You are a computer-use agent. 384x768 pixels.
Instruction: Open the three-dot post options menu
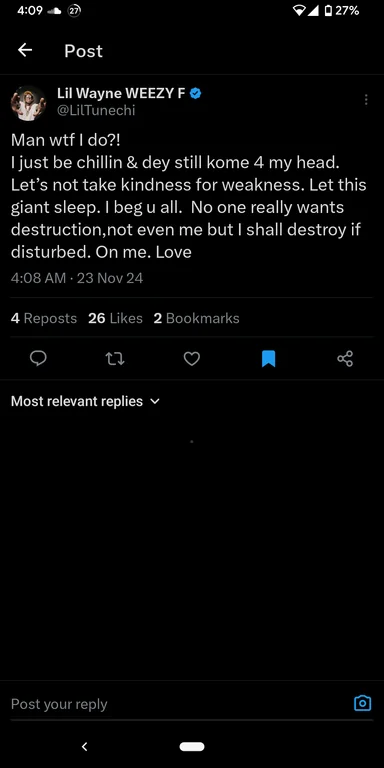[366, 100]
